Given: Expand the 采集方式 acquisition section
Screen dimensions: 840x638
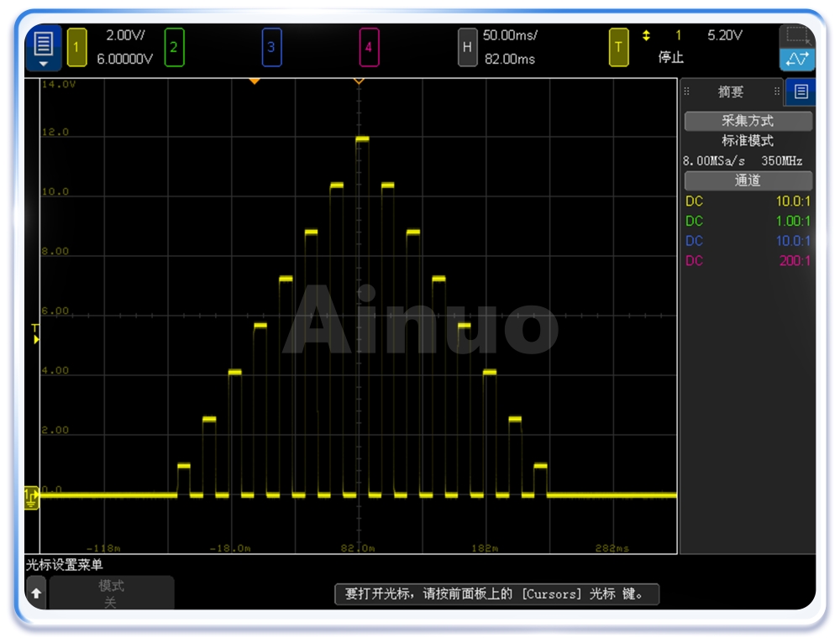Looking at the screenshot, I should click(x=748, y=121).
